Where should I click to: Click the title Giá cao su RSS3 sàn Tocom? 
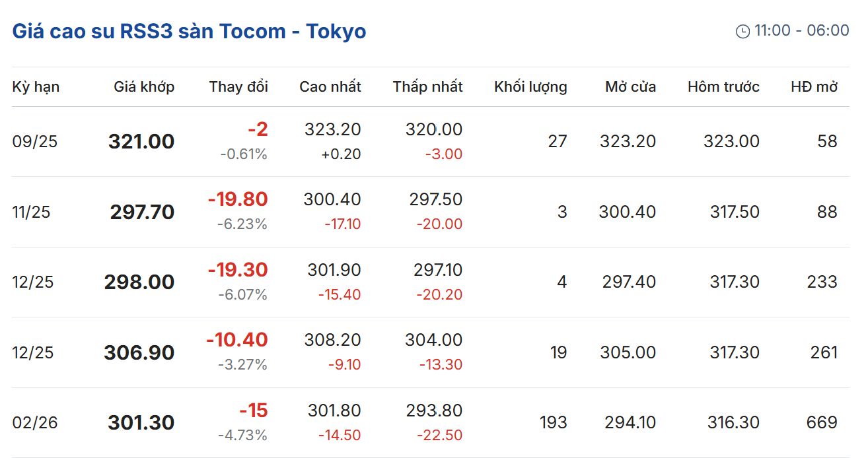coord(189,31)
